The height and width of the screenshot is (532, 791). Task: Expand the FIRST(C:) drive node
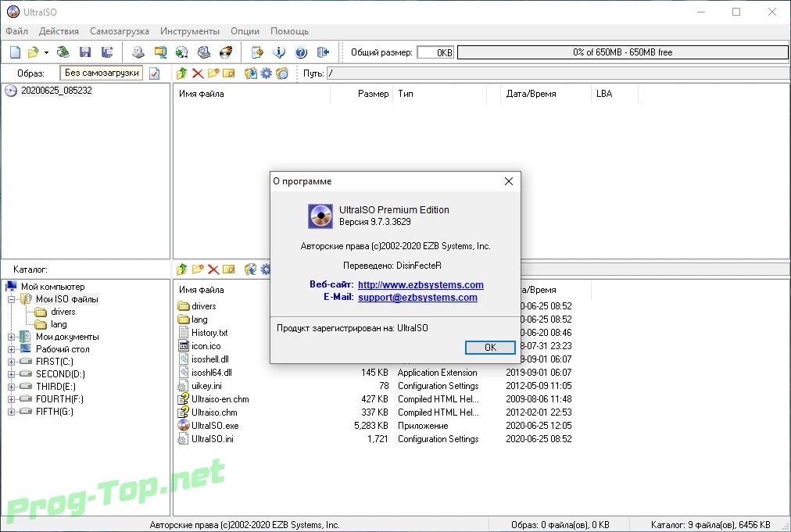click(11, 362)
